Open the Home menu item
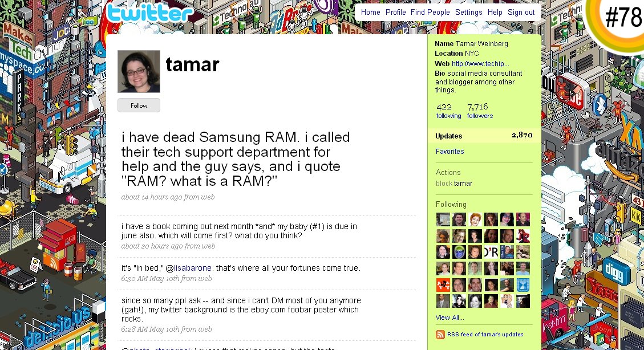Screen dimensions: 644x350 (x=370, y=12)
